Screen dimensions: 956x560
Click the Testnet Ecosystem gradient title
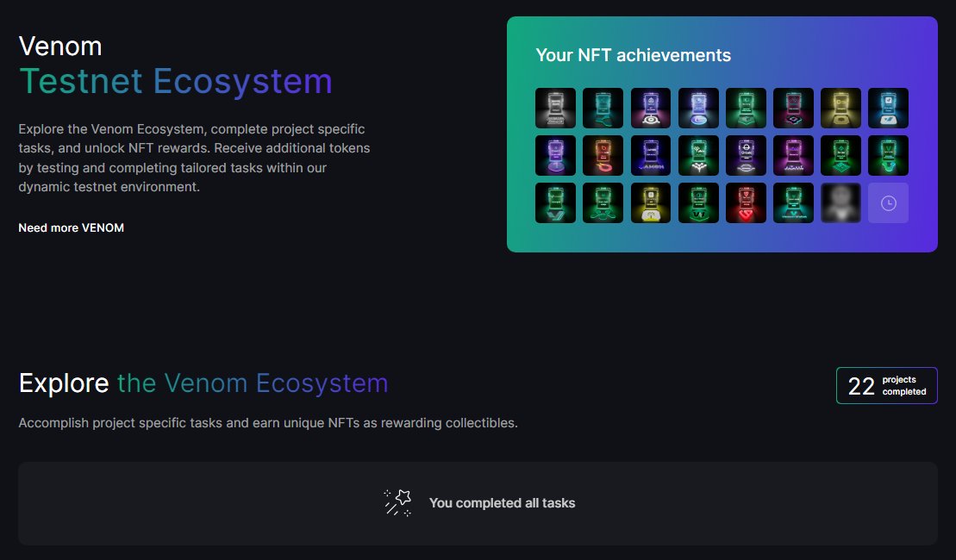click(x=176, y=82)
